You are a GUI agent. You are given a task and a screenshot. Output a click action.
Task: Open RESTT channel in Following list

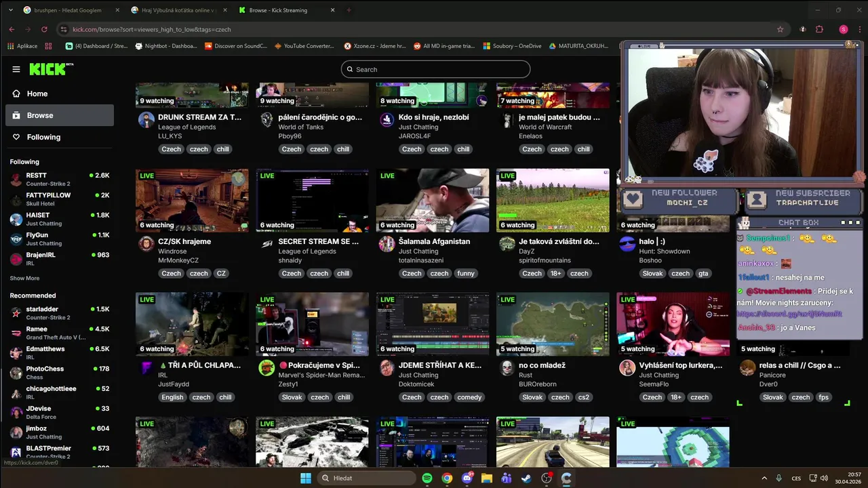click(x=60, y=180)
